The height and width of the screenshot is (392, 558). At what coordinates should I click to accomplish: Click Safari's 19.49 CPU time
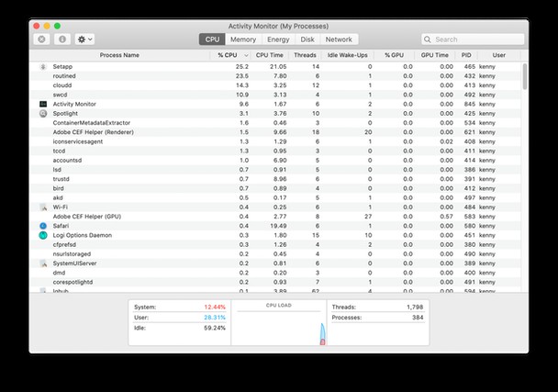tap(278, 226)
